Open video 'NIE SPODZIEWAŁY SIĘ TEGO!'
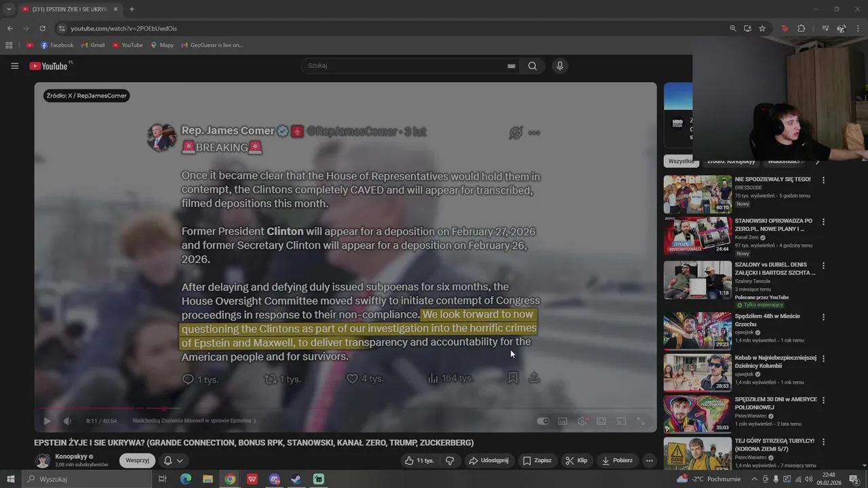This screenshot has width=868, height=488. [772, 179]
